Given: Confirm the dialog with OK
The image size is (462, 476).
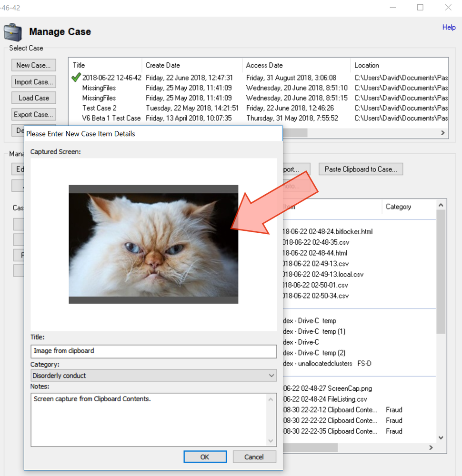Looking at the screenshot, I should click(x=205, y=457).
